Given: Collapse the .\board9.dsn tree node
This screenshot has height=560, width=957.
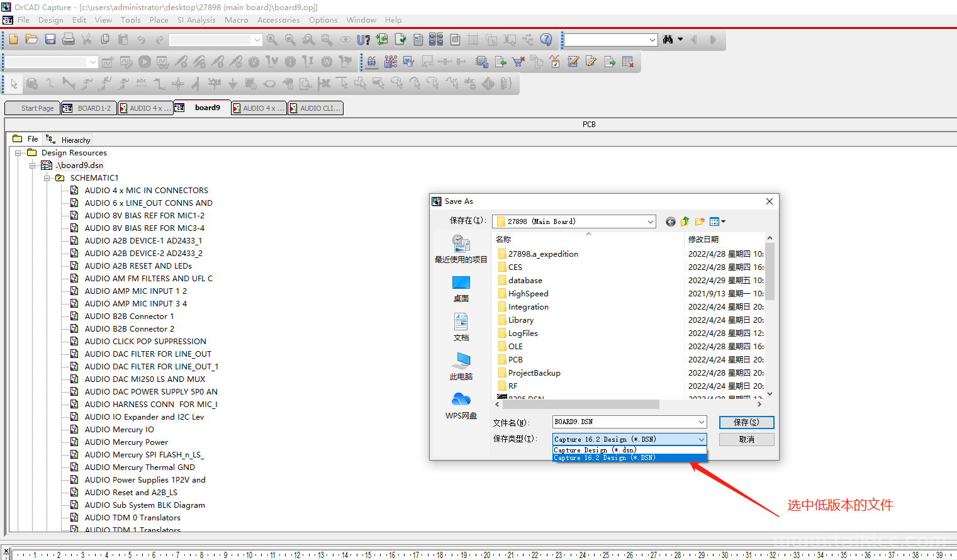Looking at the screenshot, I should [x=33, y=165].
